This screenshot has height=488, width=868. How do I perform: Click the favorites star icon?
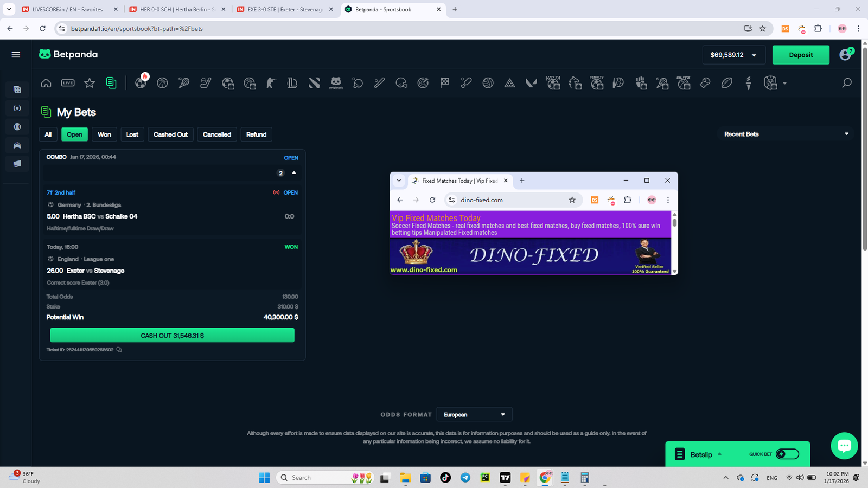point(90,83)
